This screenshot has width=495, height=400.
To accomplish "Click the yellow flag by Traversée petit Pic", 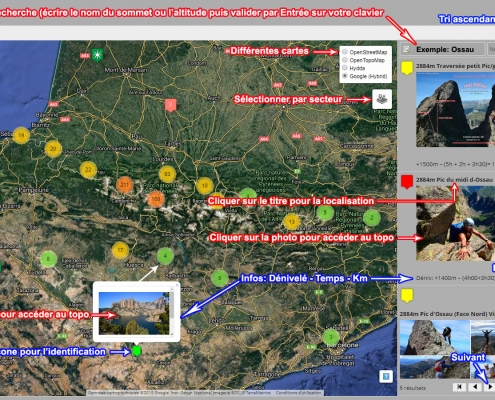I will tap(407, 68).
